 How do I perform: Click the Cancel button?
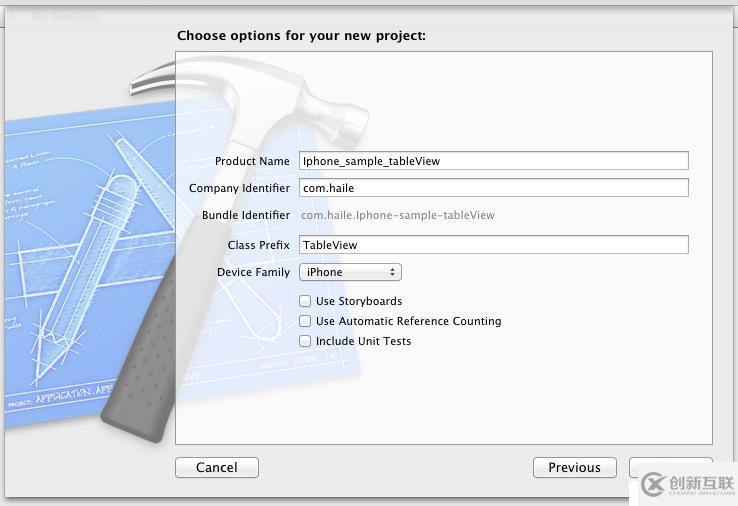coord(217,467)
